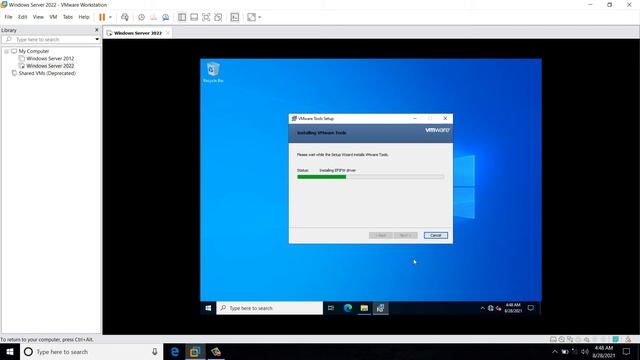Minimize the VMware Tools Setup dialog
The width and height of the screenshot is (640, 360).
415,118
